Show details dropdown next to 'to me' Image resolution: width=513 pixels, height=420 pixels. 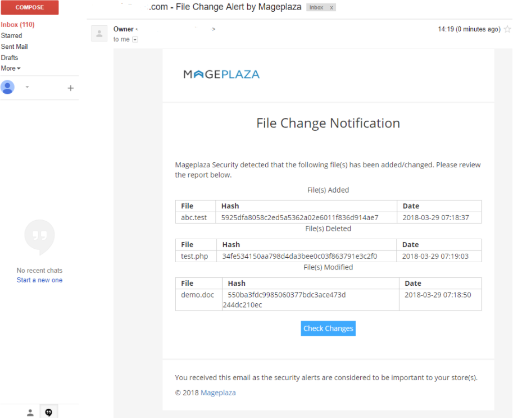[x=135, y=39]
